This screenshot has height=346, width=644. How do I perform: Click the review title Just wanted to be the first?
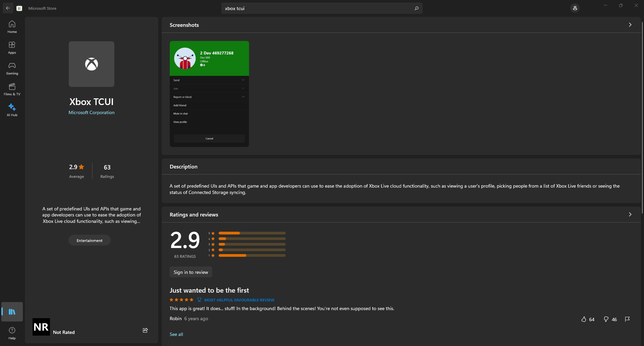pyautogui.click(x=209, y=290)
